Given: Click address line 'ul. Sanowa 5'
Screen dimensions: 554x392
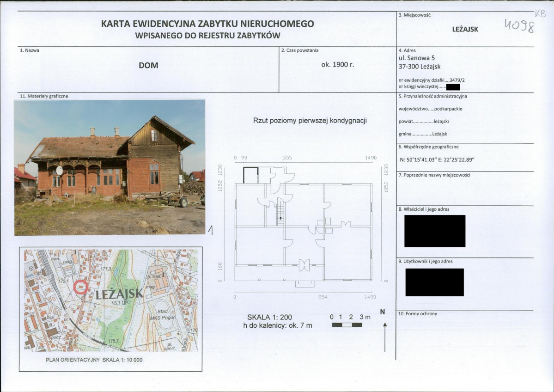Looking at the screenshot, I should [417, 58].
